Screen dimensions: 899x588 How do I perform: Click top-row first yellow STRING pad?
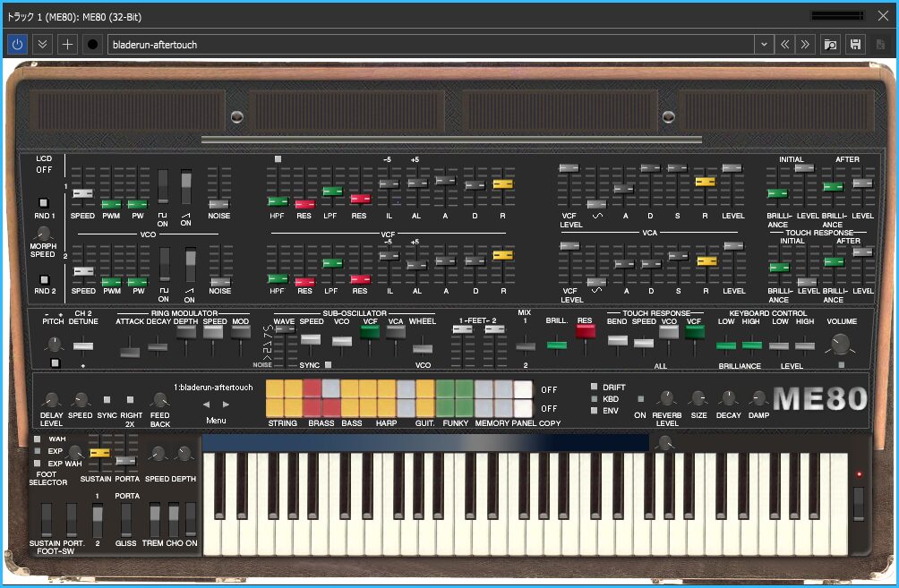coord(275,388)
